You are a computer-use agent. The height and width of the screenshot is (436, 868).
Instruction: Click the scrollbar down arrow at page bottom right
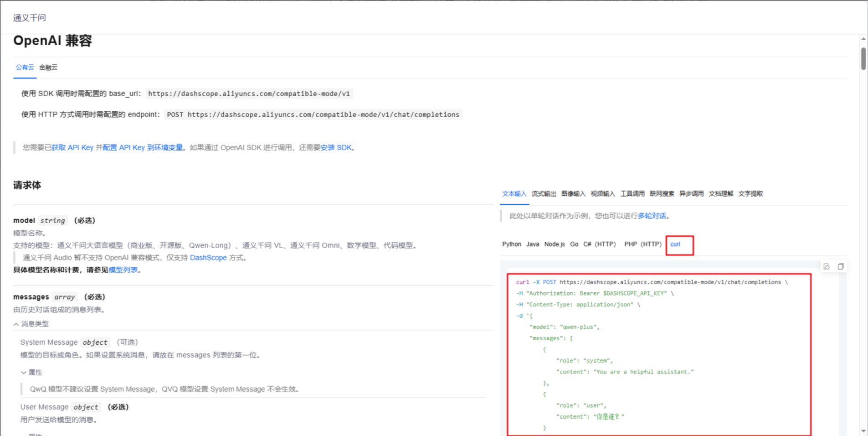click(x=863, y=431)
